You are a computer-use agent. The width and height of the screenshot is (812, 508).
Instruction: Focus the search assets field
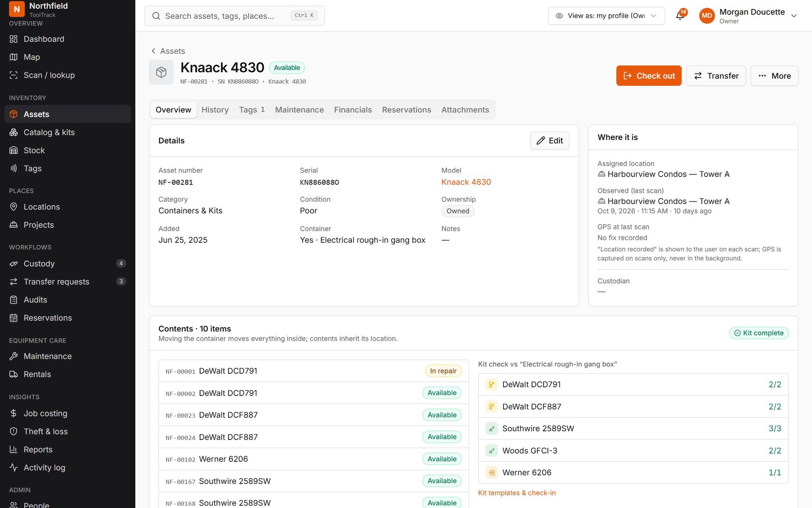[x=235, y=16]
